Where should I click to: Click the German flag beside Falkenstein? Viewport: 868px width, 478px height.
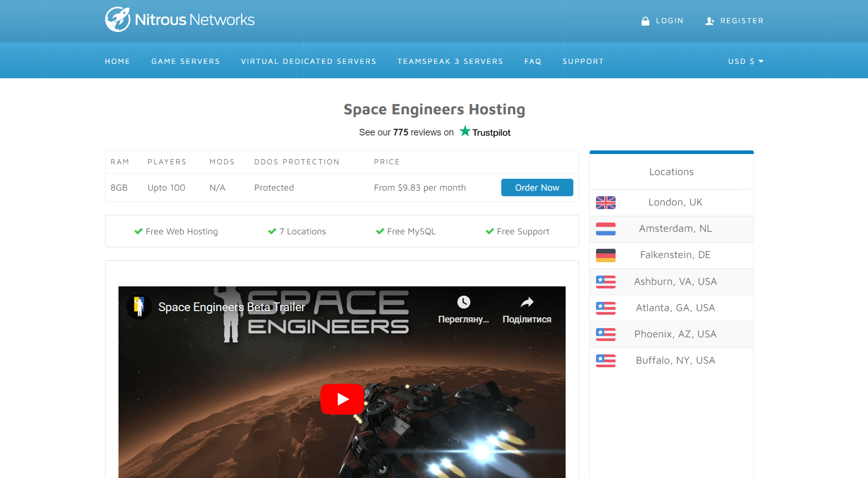606,255
